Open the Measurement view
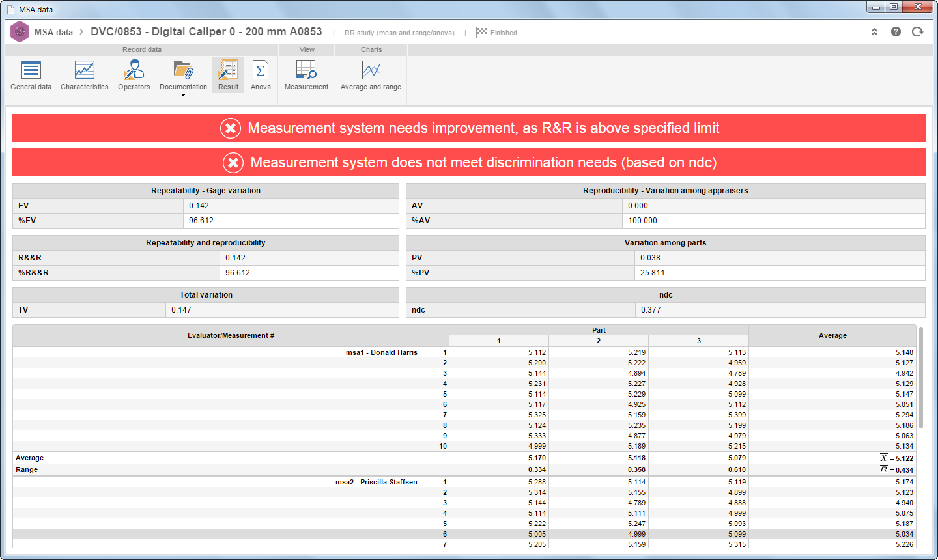The width and height of the screenshot is (938, 560). click(x=306, y=75)
